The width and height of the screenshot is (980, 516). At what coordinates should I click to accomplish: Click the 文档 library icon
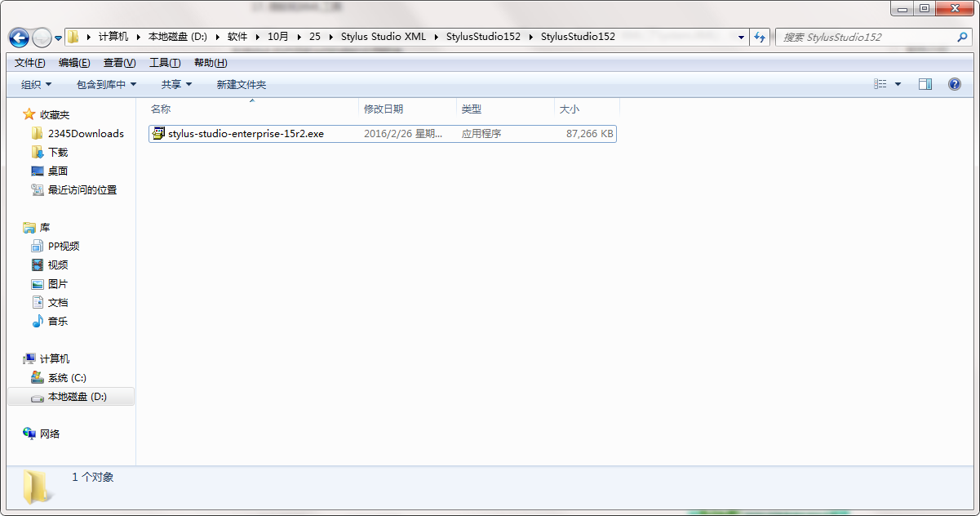point(37,302)
